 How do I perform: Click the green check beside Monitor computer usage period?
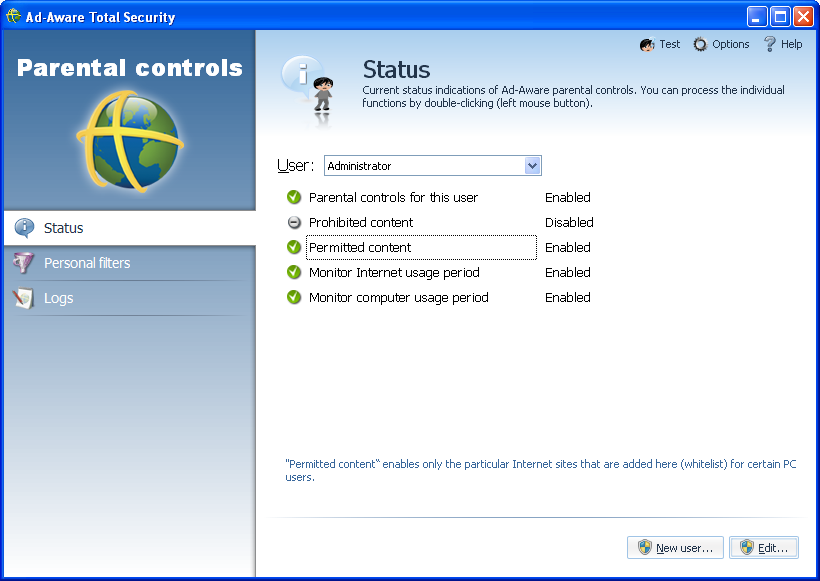point(294,297)
